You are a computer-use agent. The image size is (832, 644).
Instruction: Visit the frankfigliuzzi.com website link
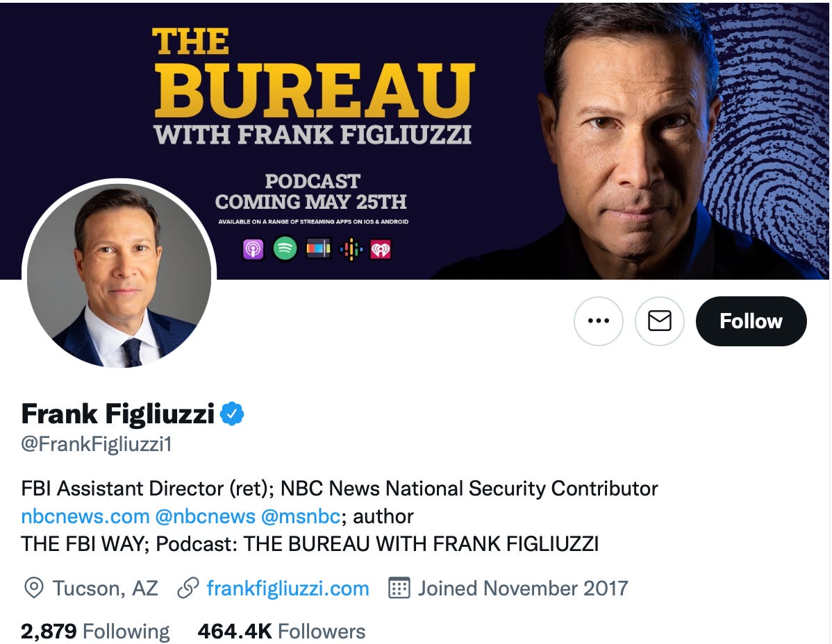288,588
